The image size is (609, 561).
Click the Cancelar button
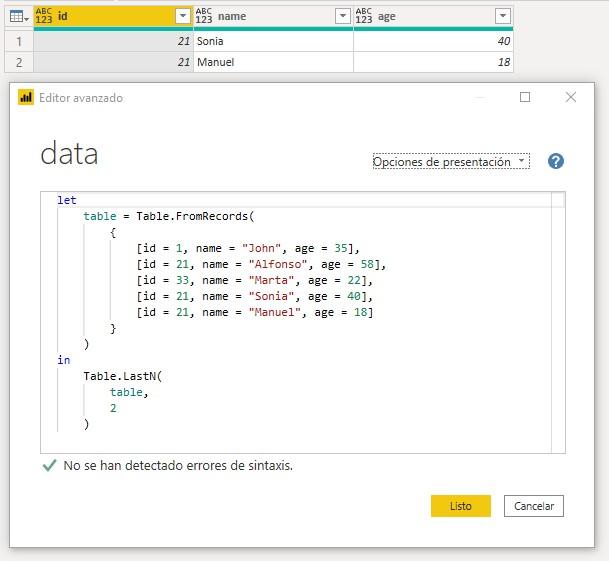point(534,506)
